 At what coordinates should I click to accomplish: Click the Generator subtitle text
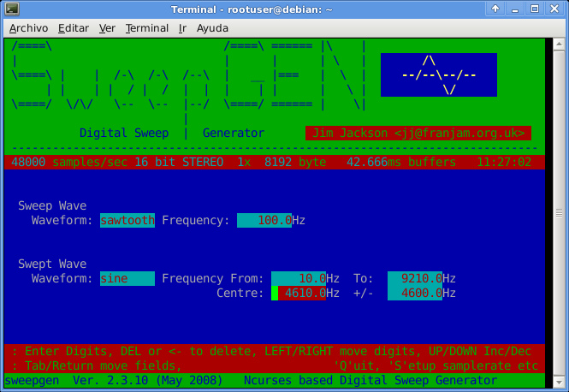point(234,134)
